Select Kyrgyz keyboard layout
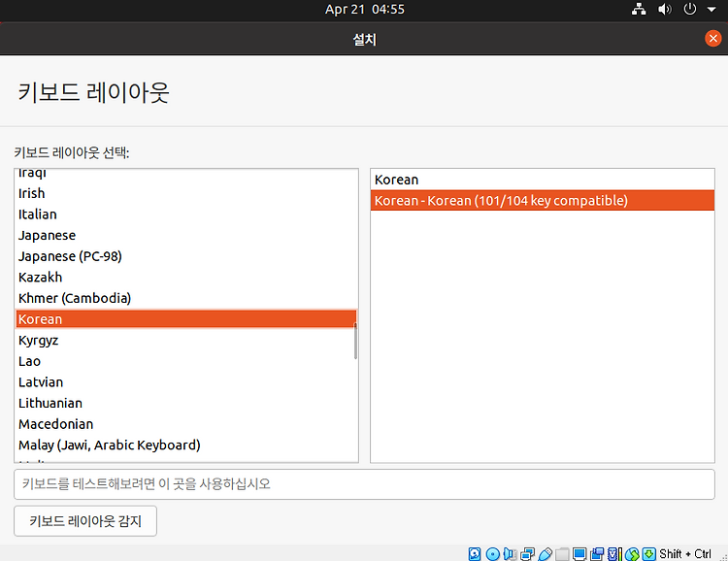 click(186, 340)
